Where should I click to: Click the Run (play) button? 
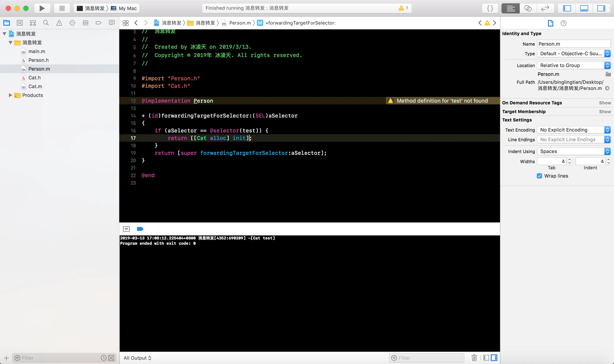(42, 8)
